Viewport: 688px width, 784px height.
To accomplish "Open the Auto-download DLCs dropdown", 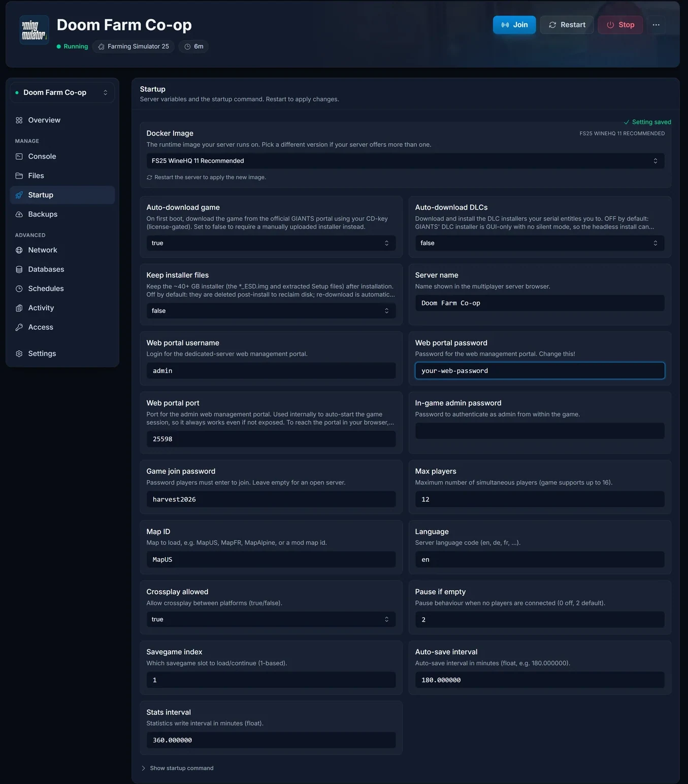I will (540, 243).
